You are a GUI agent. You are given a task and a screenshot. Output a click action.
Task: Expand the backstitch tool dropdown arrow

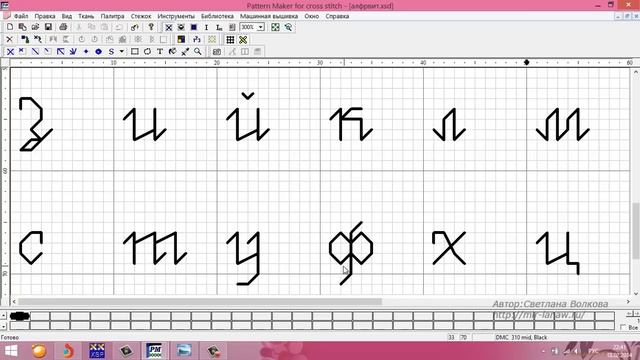pyautogui.click(x=122, y=52)
